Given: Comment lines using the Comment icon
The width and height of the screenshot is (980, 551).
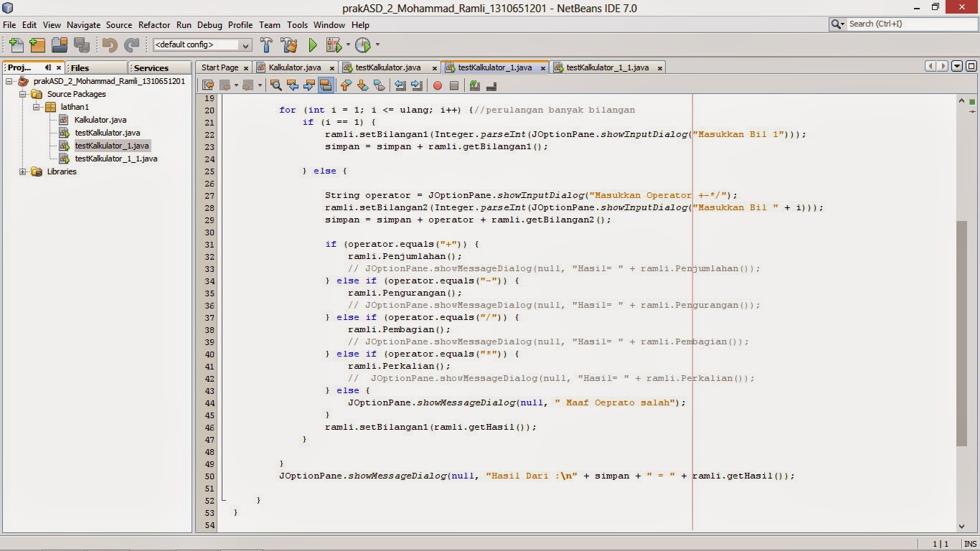Looking at the screenshot, I should coord(474,85).
